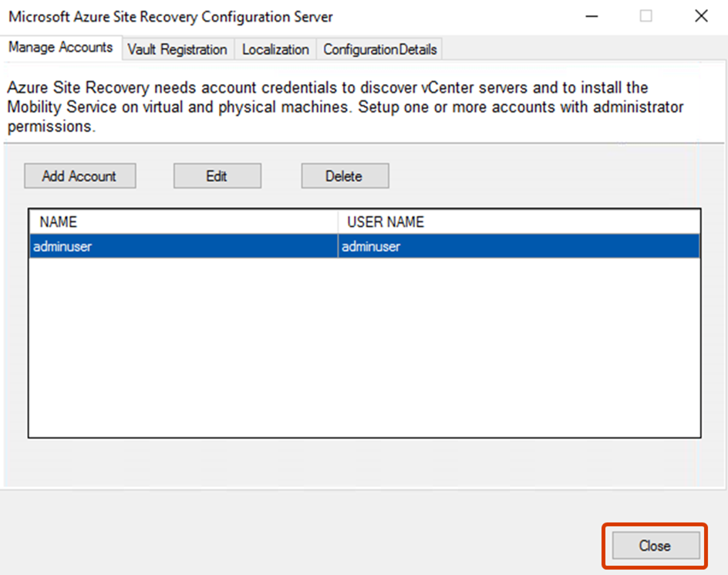This screenshot has width=728, height=575.
Task: Click the highlighted Close button
Action: [x=654, y=545]
